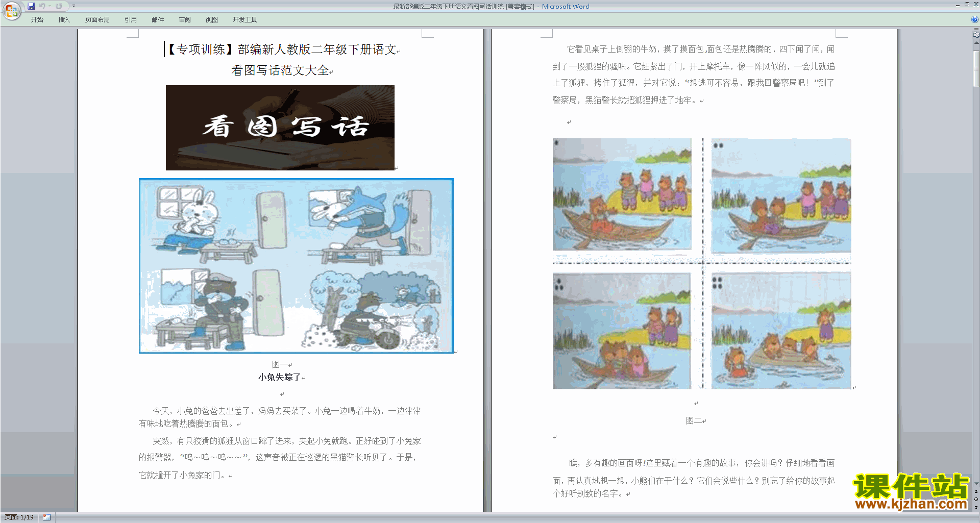980x523 pixels.
Task: Restore down the Word window
Action: tap(967, 4)
